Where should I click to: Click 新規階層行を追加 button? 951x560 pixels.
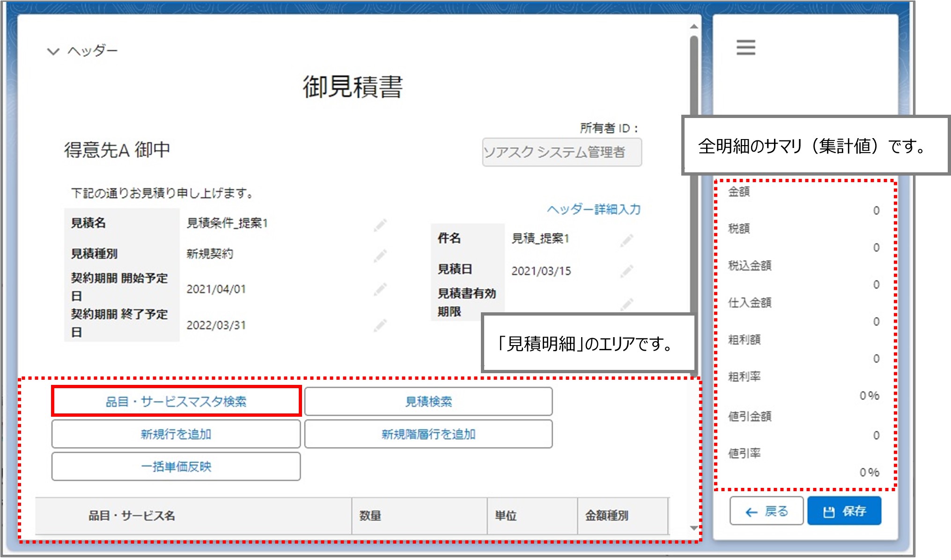pos(428,434)
